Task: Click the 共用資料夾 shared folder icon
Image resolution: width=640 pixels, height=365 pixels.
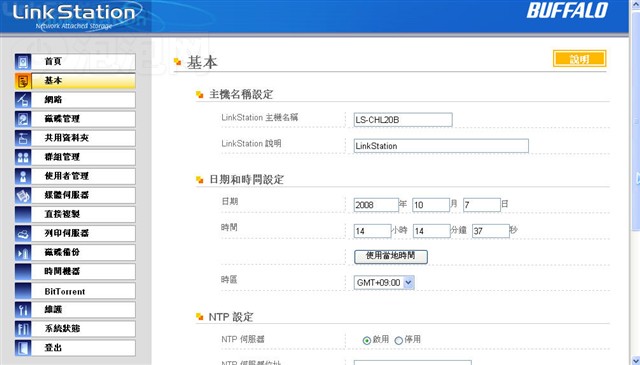Action: (x=23, y=138)
